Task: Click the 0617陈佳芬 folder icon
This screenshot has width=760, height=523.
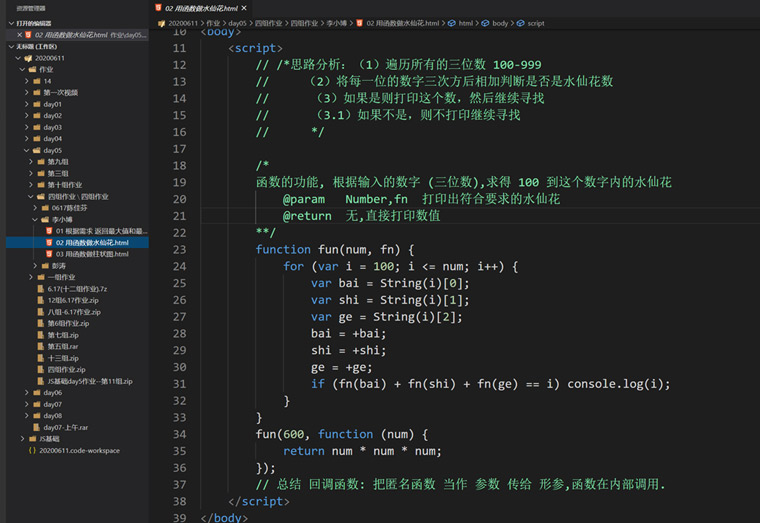Action: [x=46, y=208]
